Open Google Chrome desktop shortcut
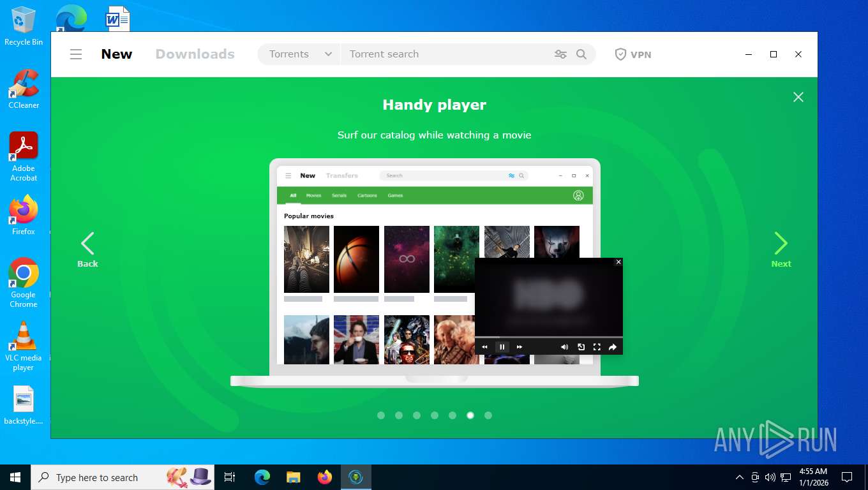 click(x=24, y=283)
